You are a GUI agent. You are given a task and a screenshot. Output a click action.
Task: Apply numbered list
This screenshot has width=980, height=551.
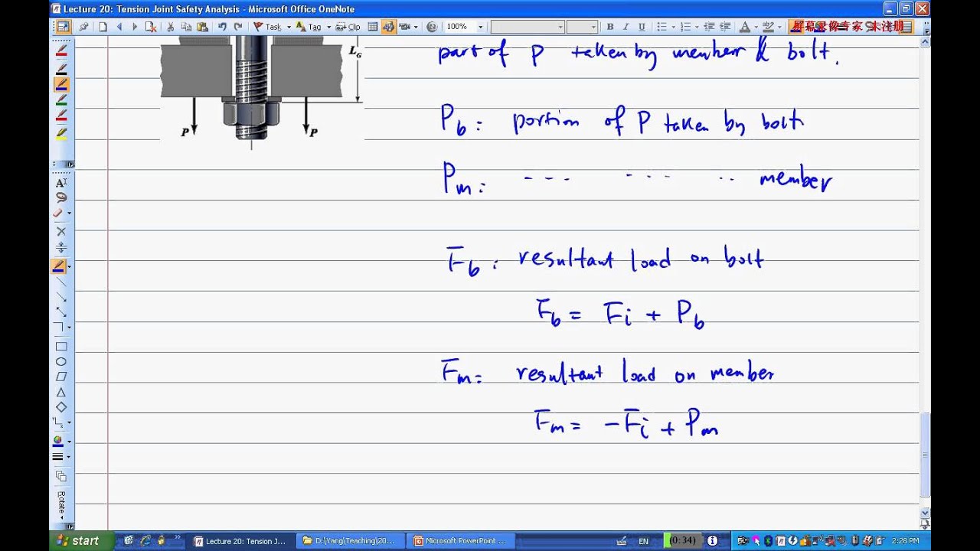(686, 27)
